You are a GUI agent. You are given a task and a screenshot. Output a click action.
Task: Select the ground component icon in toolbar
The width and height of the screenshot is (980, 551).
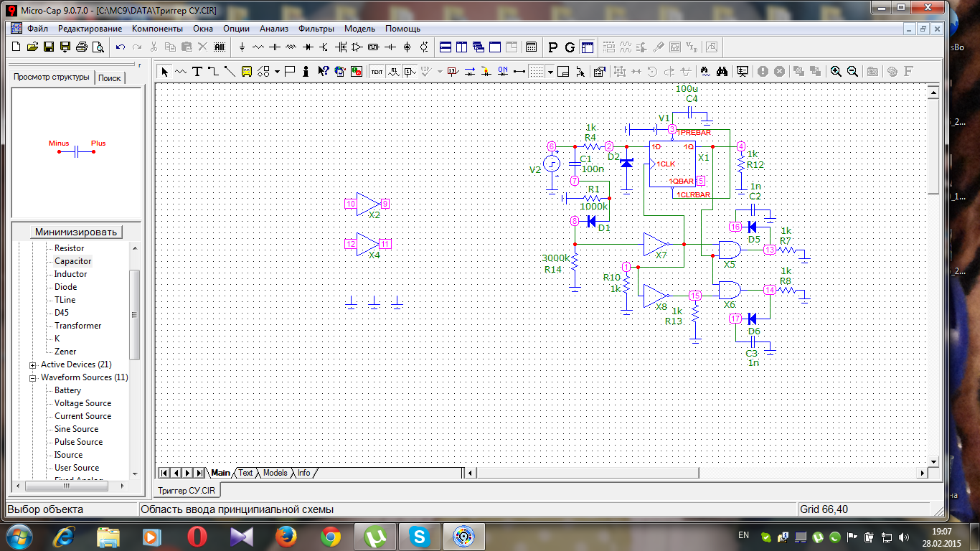pyautogui.click(x=242, y=47)
